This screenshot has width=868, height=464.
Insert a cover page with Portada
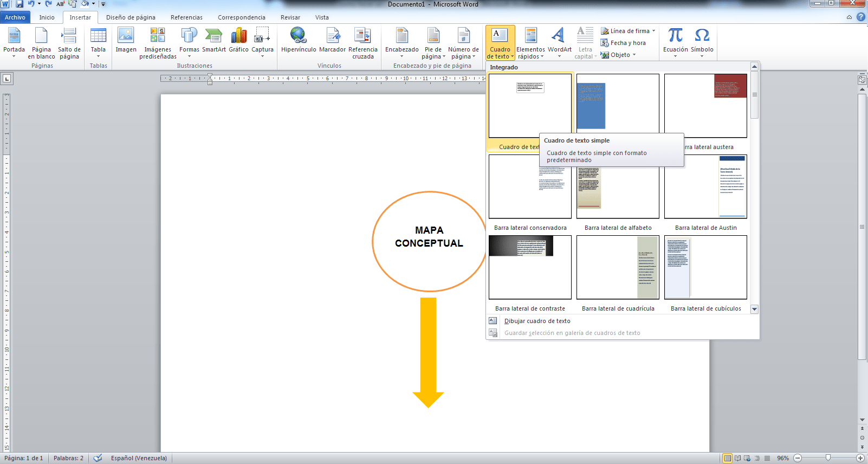[14, 43]
